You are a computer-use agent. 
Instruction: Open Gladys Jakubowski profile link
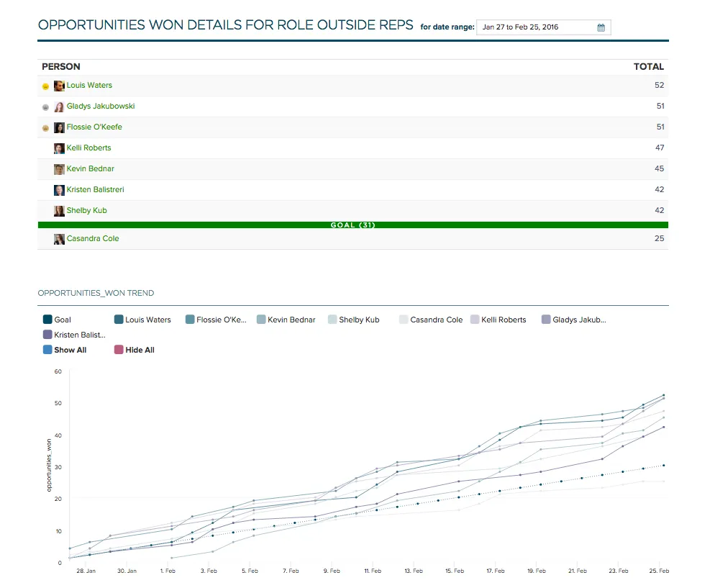coord(101,106)
